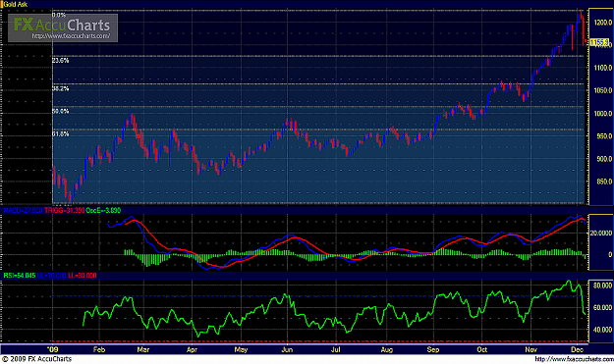
Task: Click the 1000.0 price axis label
Action: point(602,114)
